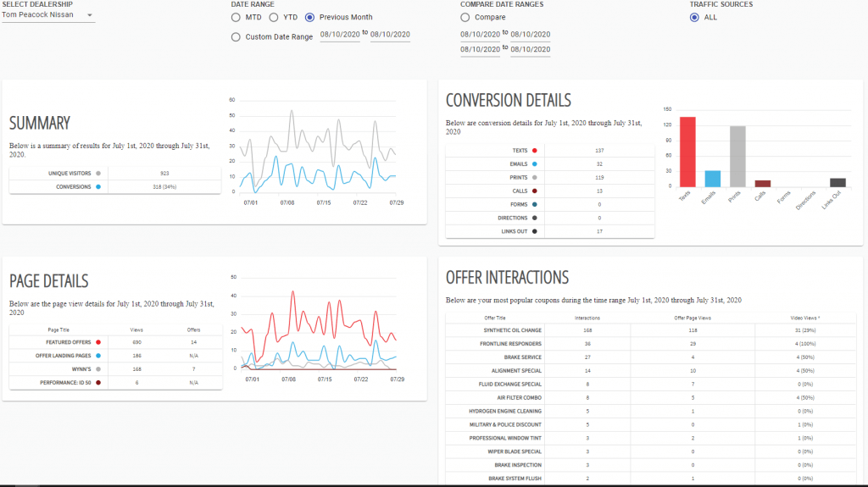Image resolution: width=868 pixels, height=487 pixels.
Task: Click Offer Landing Pages blue legend dot
Action: [x=98, y=356]
